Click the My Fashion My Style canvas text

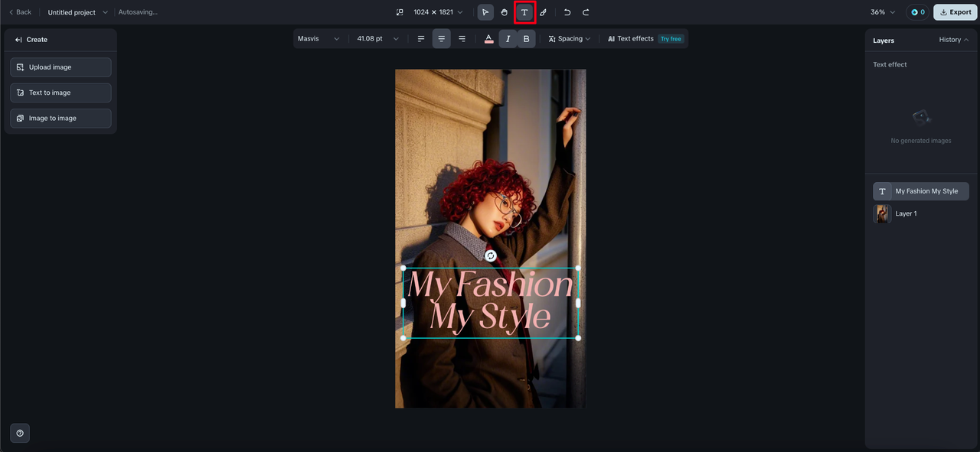(490, 301)
